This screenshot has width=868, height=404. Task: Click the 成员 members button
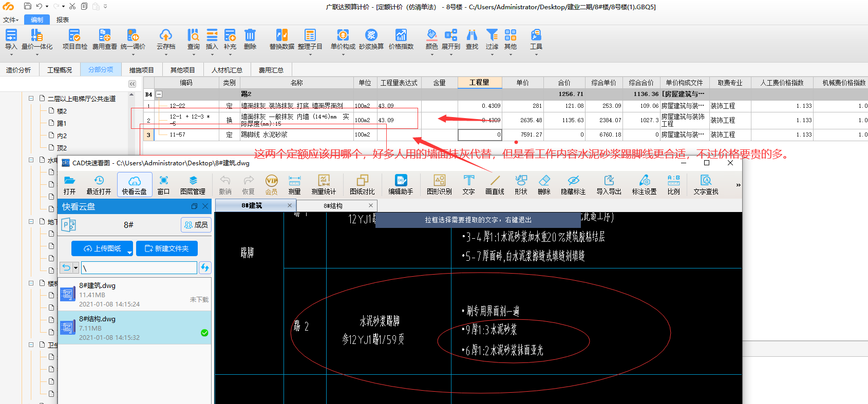pos(196,225)
